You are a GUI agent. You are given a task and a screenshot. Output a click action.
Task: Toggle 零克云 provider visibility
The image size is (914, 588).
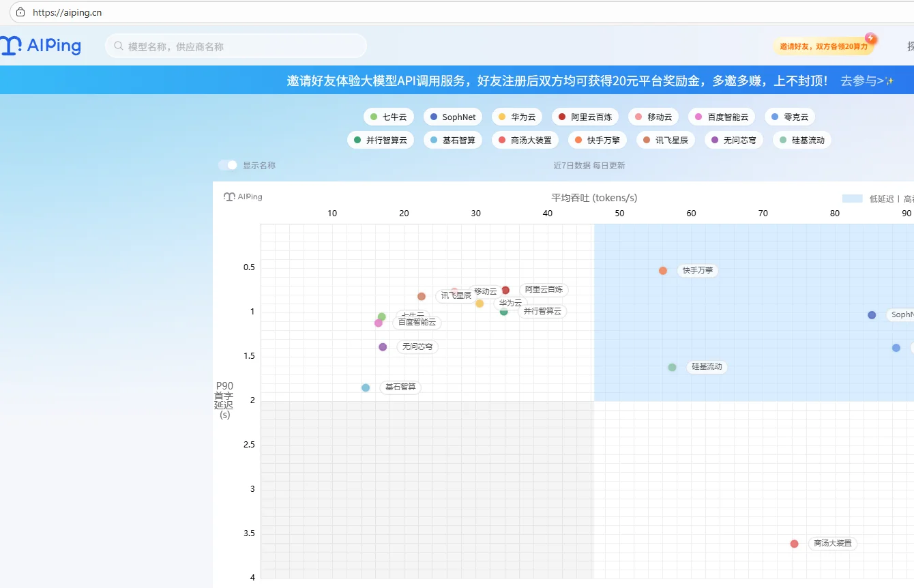(x=789, y=117)
